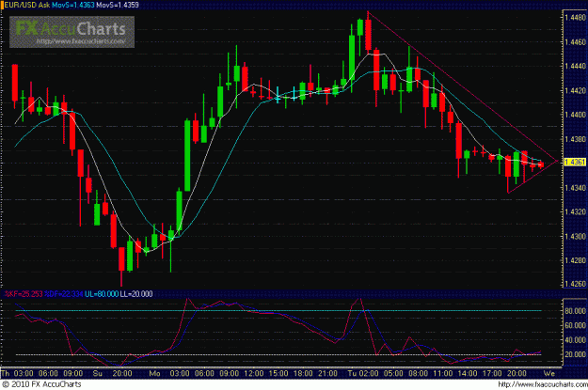Click the 11:00 time axis label
This screenshot has height=390, width=588.
[x=443, y=373]
